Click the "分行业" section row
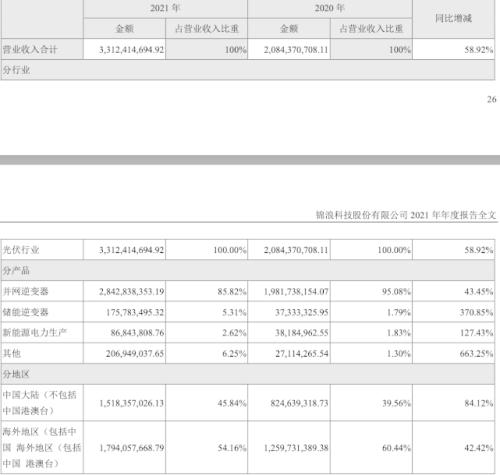 click(x=248, y=70)
